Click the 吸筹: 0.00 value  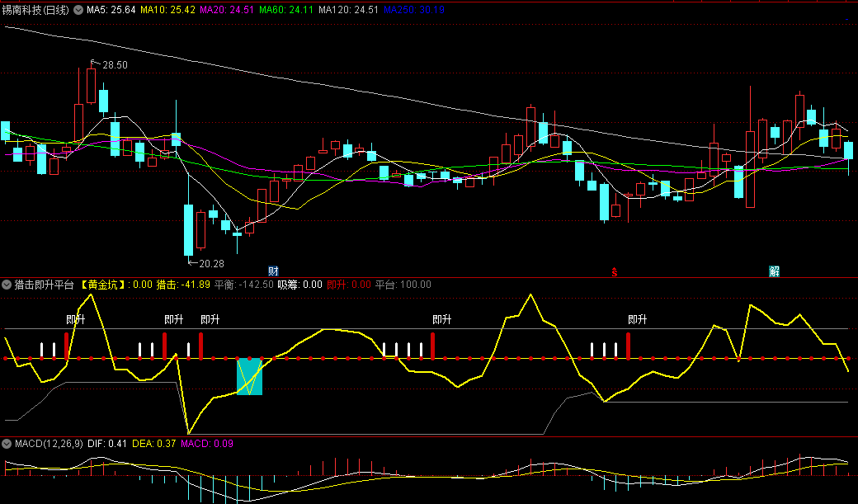point(299,285)
